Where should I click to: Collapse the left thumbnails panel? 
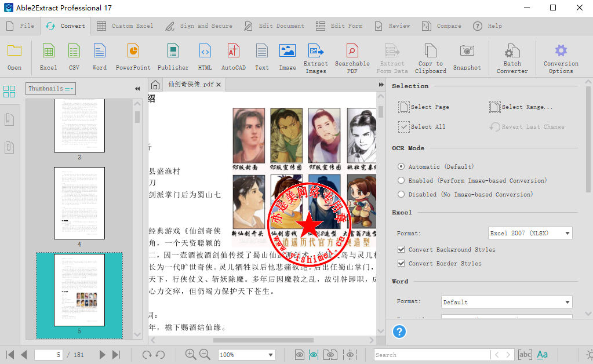coord(137,89)
